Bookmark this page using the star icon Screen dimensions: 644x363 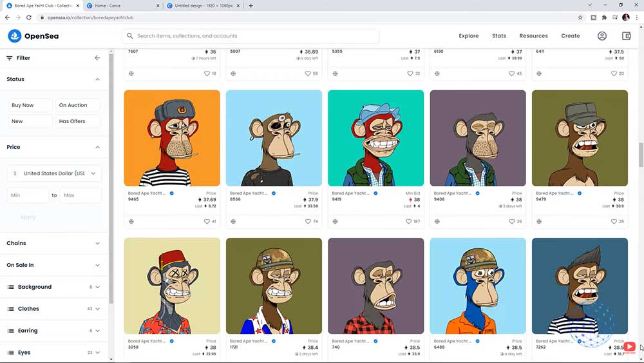(x=580, y=17)
